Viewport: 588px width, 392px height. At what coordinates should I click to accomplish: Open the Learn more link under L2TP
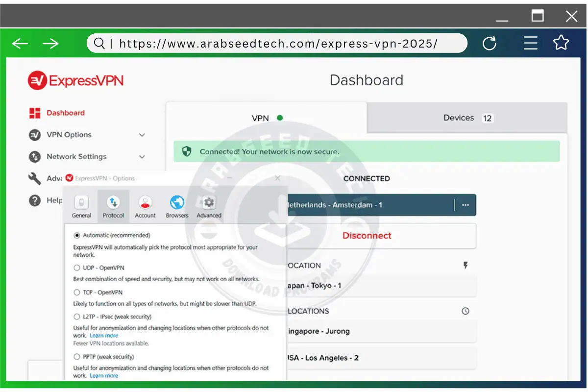103,335
